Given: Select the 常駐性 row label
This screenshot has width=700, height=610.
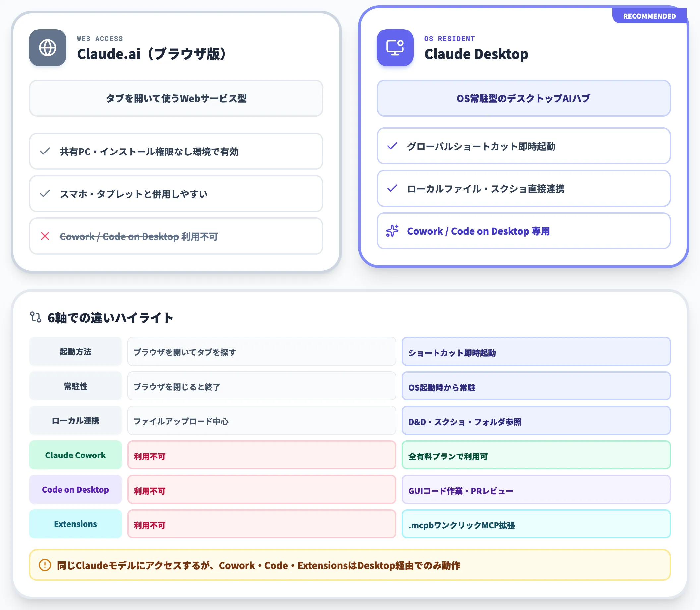Looking at the screenshot, I should point(76,386).
